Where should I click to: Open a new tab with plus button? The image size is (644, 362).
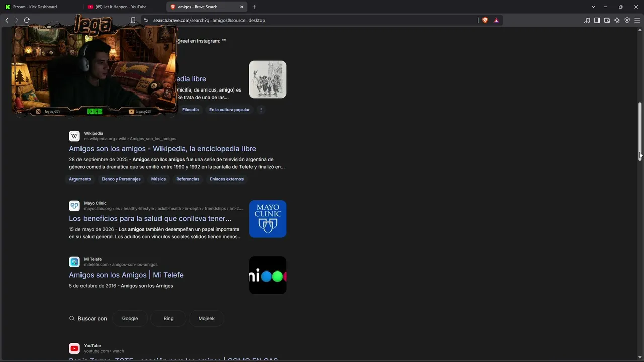point(254,7)
